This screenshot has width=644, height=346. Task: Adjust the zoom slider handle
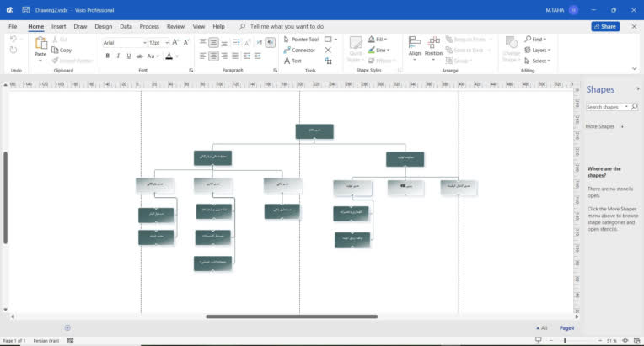point(565,340)
